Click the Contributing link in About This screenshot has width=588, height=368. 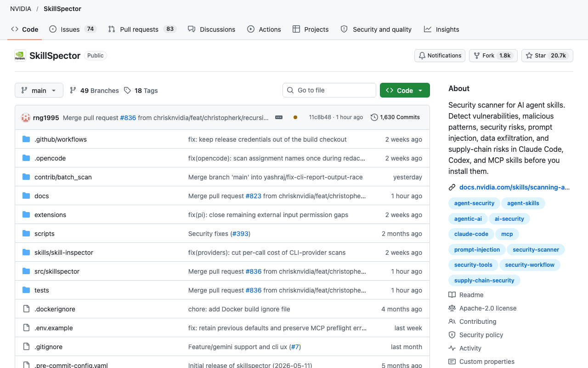coord(478,322)
